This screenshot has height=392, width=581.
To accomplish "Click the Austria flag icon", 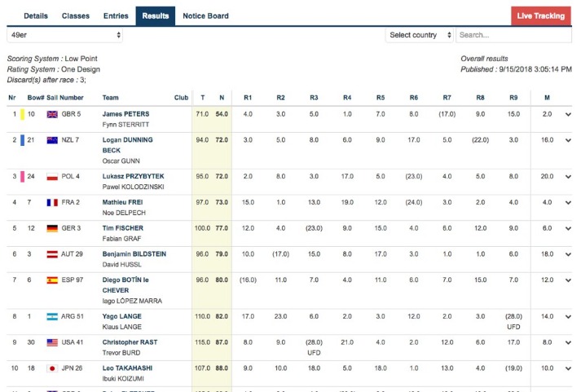I will [53, 254].
